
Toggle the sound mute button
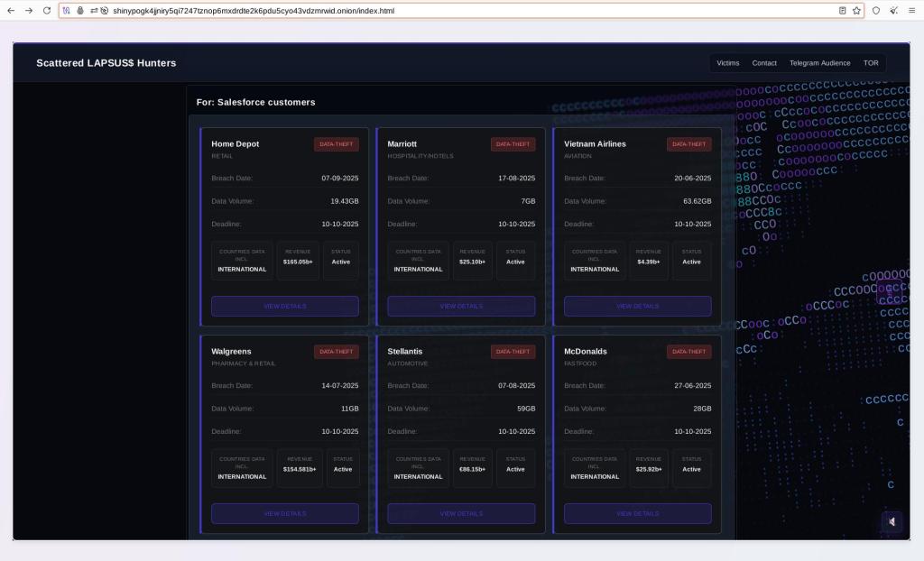[892, 521]
